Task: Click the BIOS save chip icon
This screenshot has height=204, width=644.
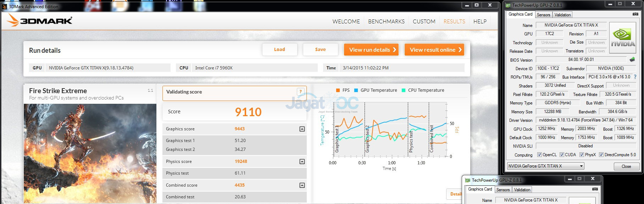Action: click(x=632, y=59)
